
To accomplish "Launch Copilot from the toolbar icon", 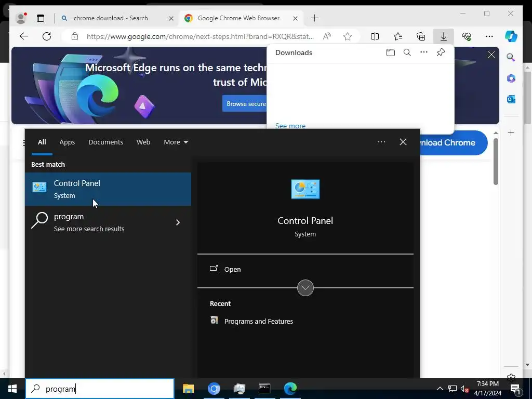I will 511,36.
